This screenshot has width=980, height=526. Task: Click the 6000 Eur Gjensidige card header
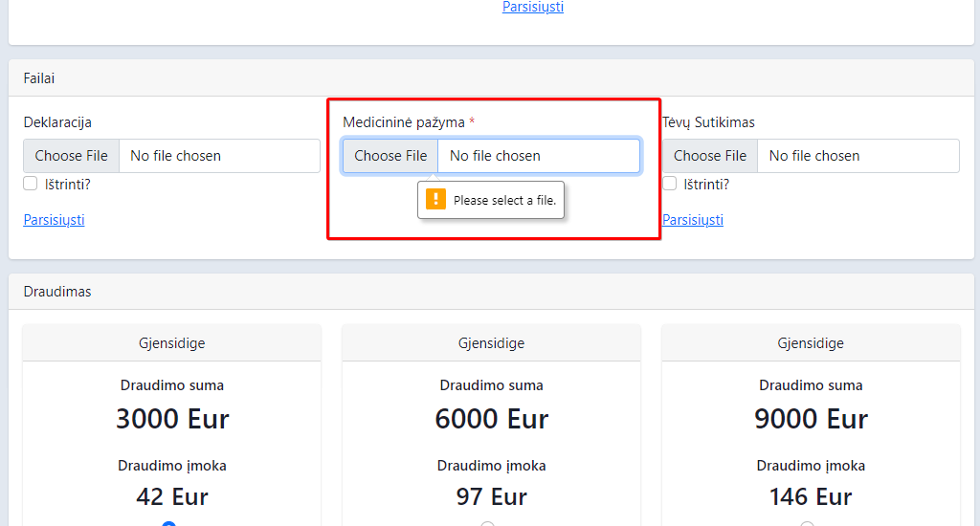pos(491,343)
